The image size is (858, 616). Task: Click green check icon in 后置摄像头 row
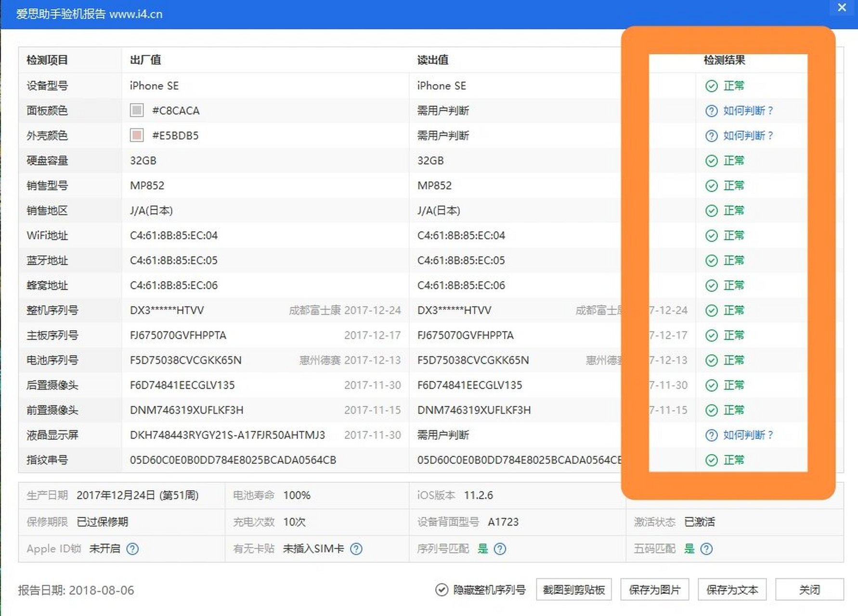[x=711, y=386]
